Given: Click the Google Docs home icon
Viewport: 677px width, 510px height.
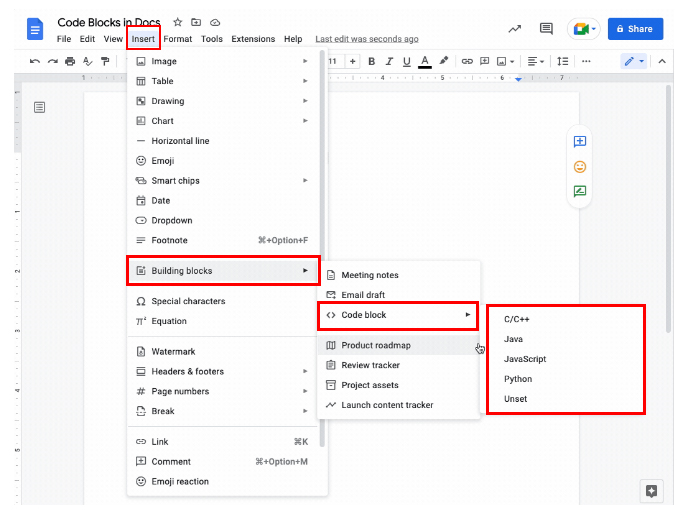Looking at the screenshot, I should tap(35, 29).
